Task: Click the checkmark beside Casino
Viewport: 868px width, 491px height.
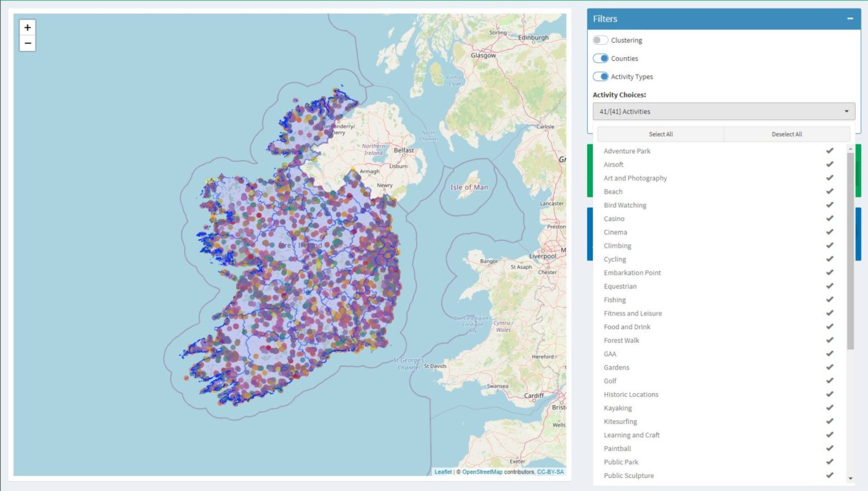Action: [830, 219]
